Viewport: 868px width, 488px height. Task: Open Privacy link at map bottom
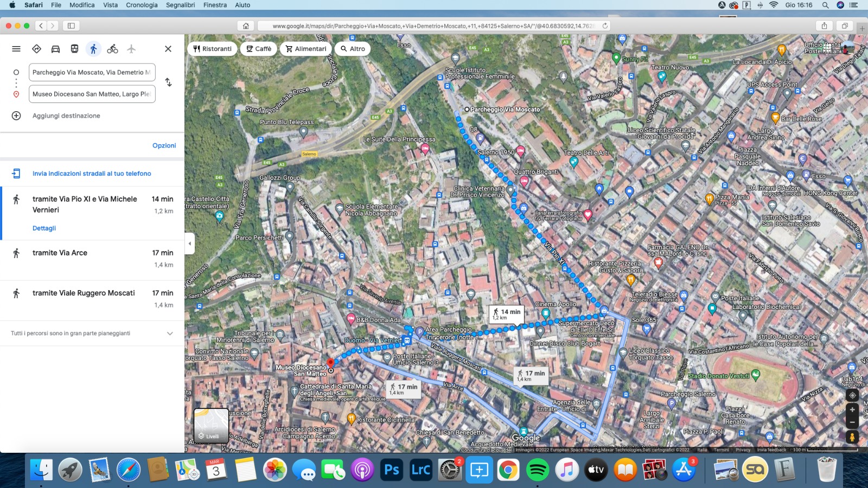743,450
